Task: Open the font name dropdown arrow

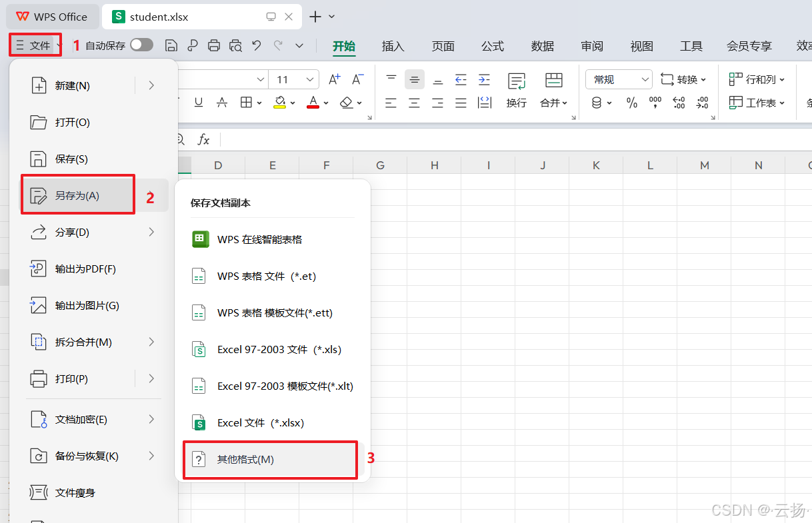Action: (x=261, y=79)
